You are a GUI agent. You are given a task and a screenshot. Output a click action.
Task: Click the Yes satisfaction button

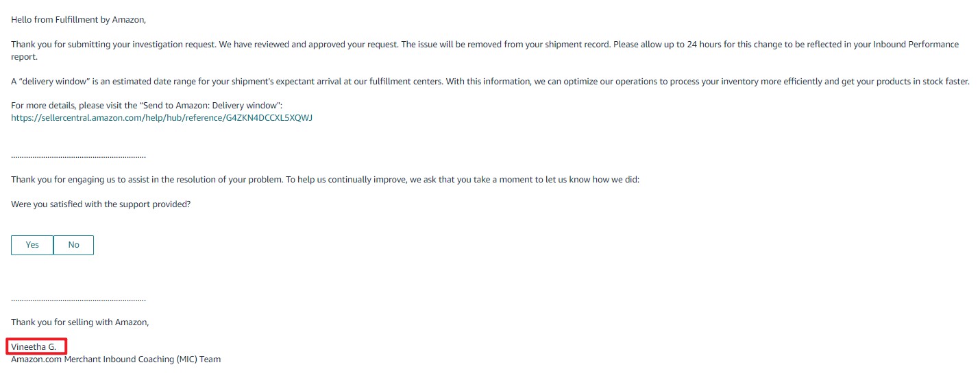point(32,245)
